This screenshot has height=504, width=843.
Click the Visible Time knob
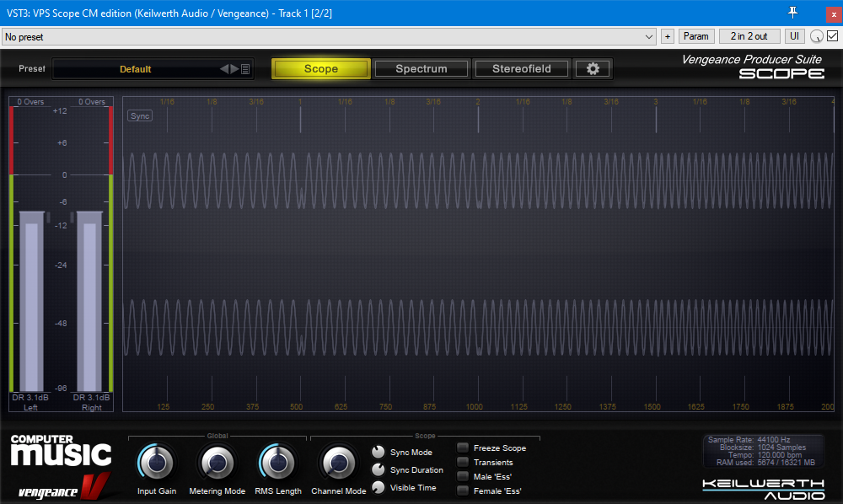pos(379,487)
